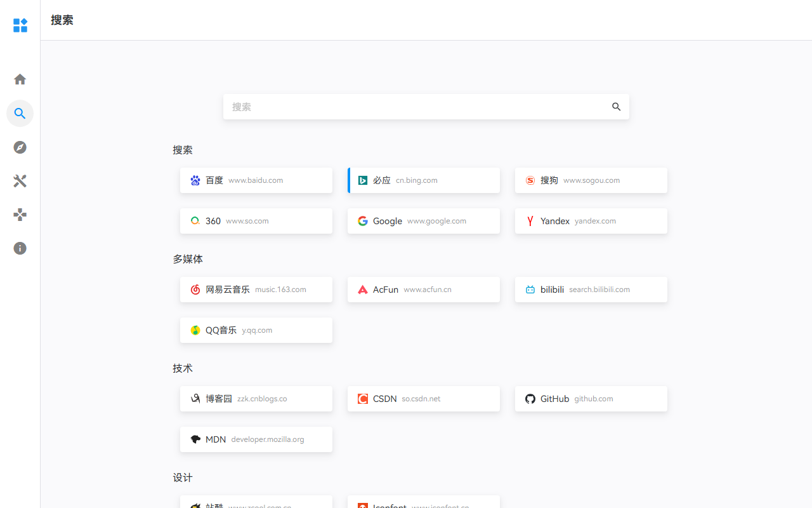Choose the AcFun media card

click(x=424, y=290)
